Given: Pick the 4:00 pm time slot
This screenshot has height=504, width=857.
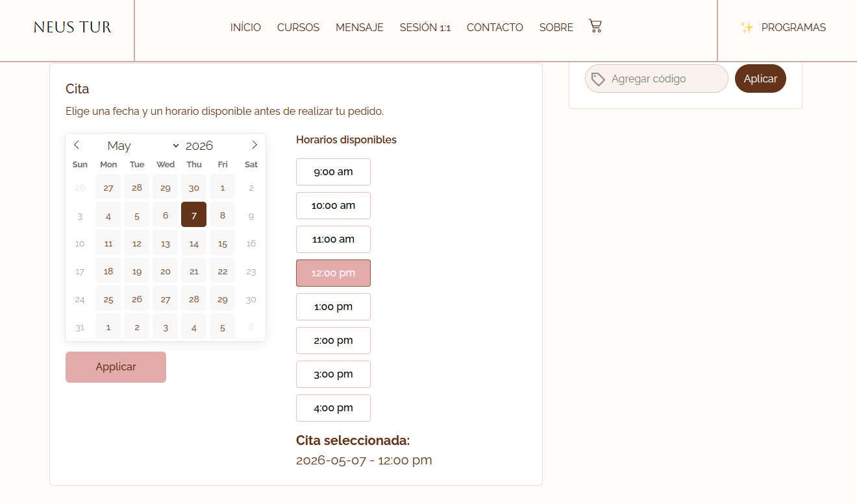Looking at the screenshot, I should [333, 408].
